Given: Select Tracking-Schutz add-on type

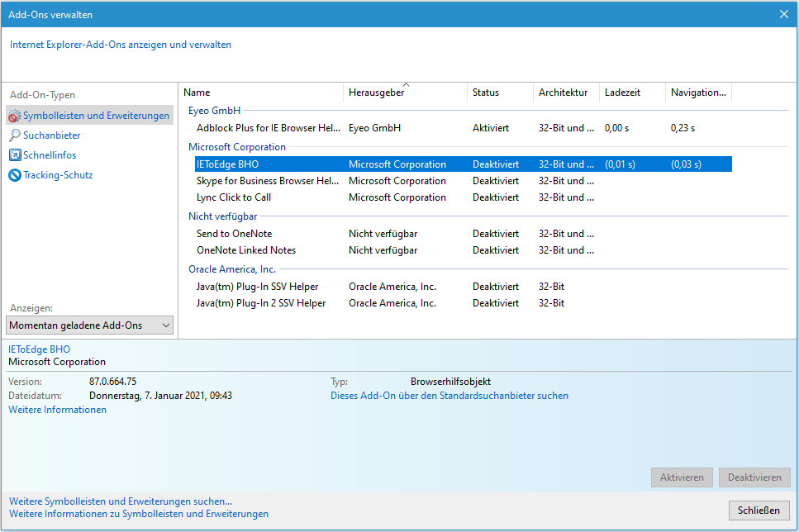Looking at the screenshot, I should (58, 175).
